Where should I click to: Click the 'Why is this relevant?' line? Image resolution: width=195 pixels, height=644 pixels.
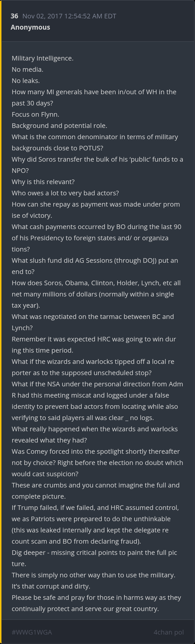pyautogui.click(x=43, y=182)
